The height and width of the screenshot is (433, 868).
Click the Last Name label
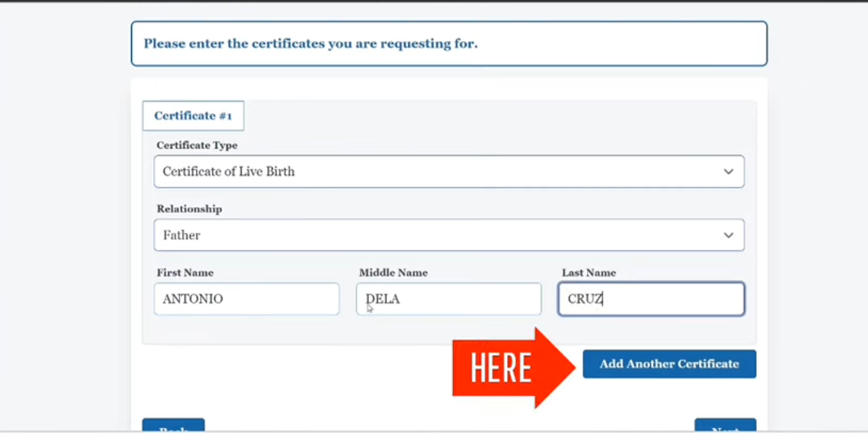(589, 272)
